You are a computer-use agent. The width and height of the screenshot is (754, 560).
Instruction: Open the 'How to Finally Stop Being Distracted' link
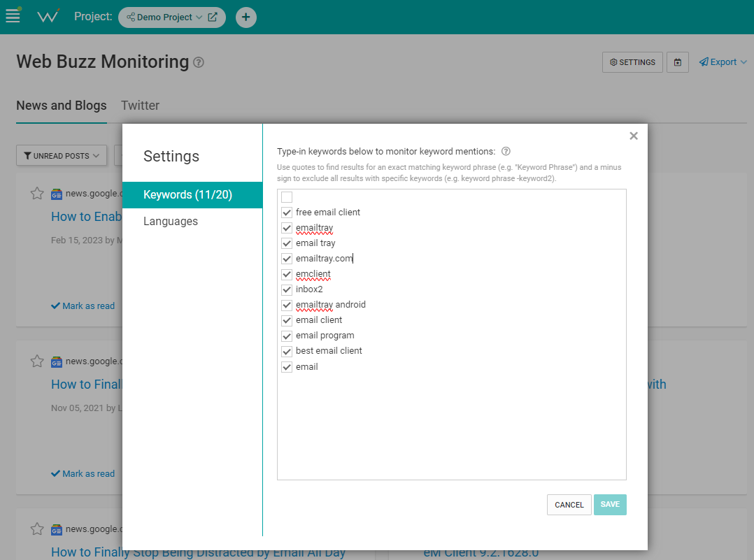point(198,552)
